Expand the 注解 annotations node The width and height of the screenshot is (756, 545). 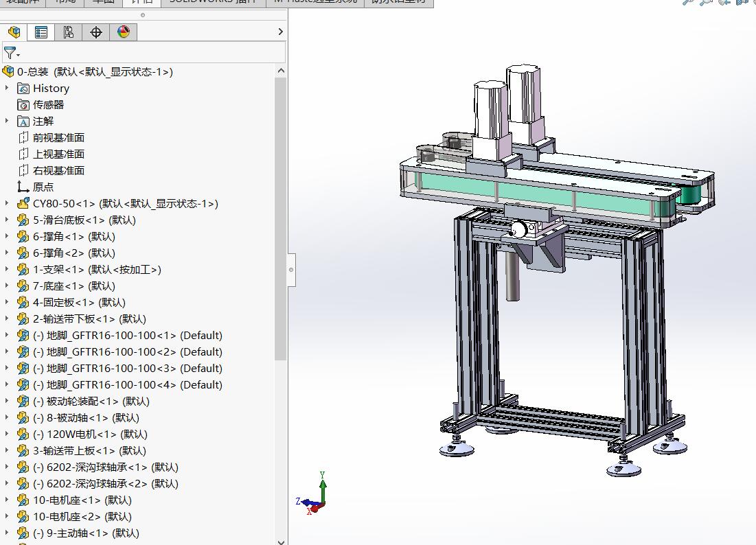7,121
